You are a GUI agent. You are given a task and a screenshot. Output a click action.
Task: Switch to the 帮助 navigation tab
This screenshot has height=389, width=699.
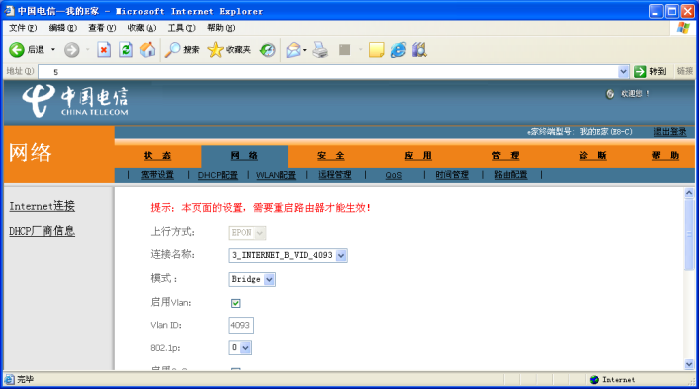(x=665, y=156)
